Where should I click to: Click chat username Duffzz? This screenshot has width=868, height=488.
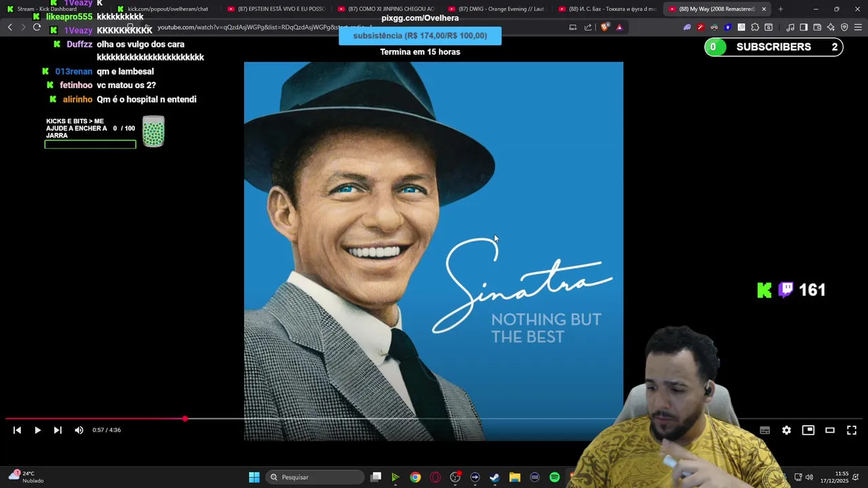coord(79,44)
